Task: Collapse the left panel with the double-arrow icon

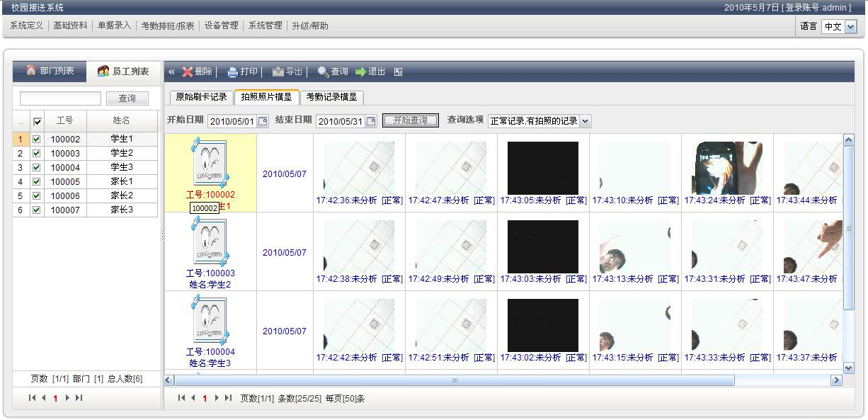Action: point(171,72)
